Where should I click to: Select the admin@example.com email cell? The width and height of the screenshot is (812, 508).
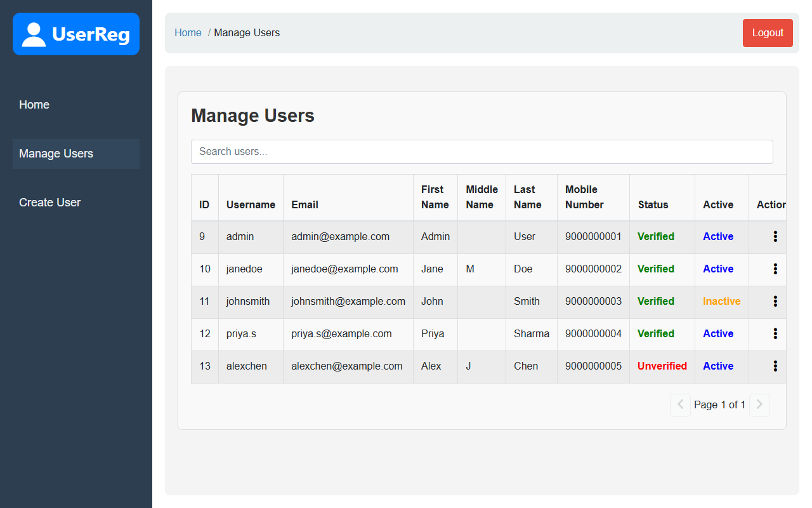coord(348,237)
